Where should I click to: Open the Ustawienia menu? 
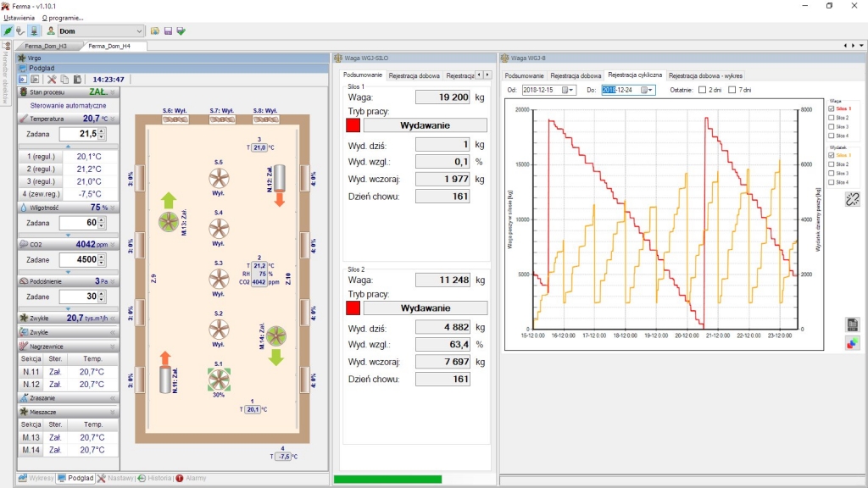[19, 17]
